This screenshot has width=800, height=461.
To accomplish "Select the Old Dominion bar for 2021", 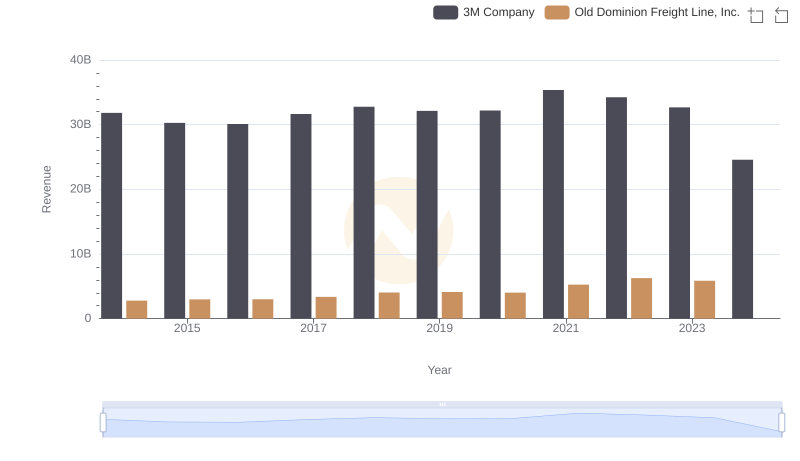I will [579, 302].
